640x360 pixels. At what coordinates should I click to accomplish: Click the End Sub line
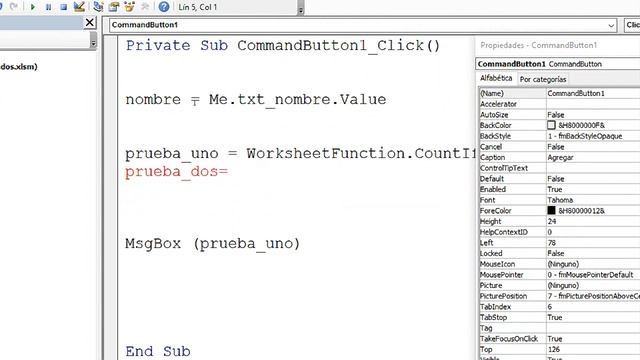(158, 351)
